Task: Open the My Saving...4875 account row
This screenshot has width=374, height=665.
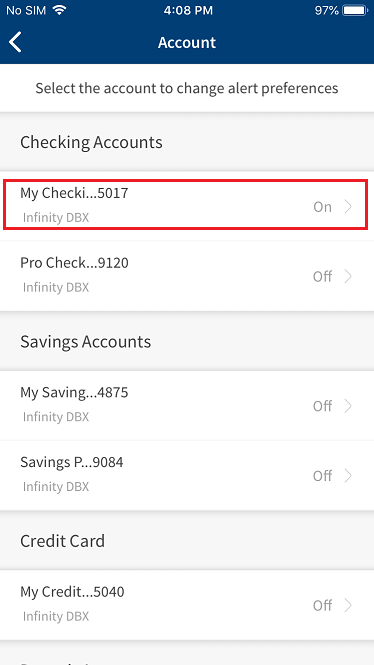Action: (x=187, y=406)
